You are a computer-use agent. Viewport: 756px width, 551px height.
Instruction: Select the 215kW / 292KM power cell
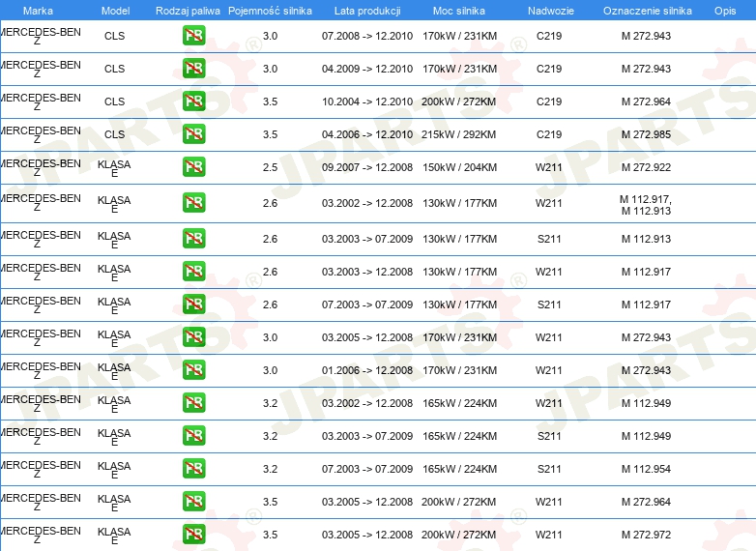(x=459, y=134)
